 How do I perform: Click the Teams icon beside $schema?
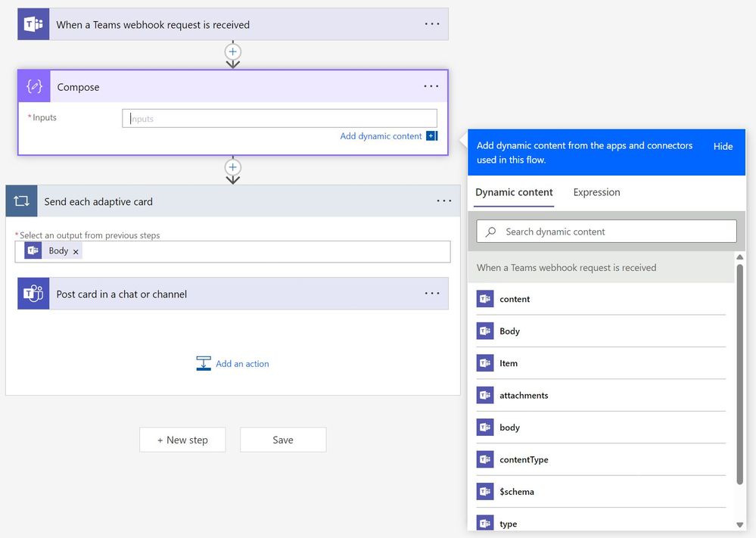pyautogui.click(x=485, y=492)
